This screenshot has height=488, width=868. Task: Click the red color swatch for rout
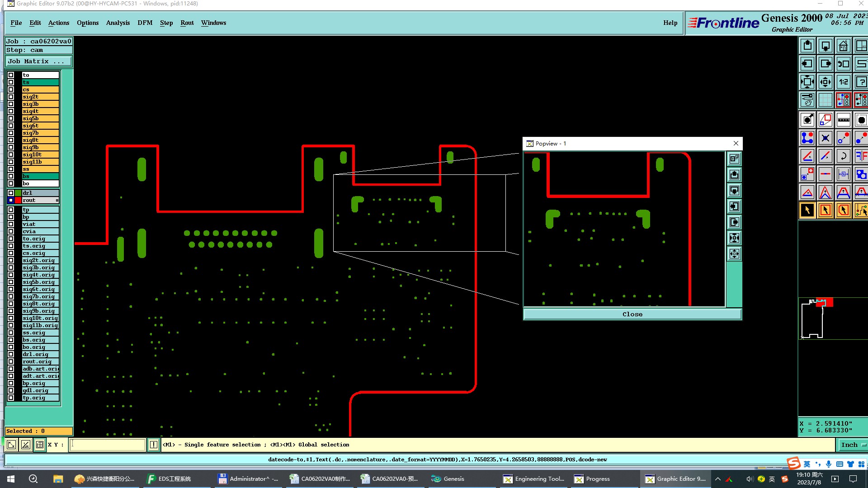tap(18, 200)
